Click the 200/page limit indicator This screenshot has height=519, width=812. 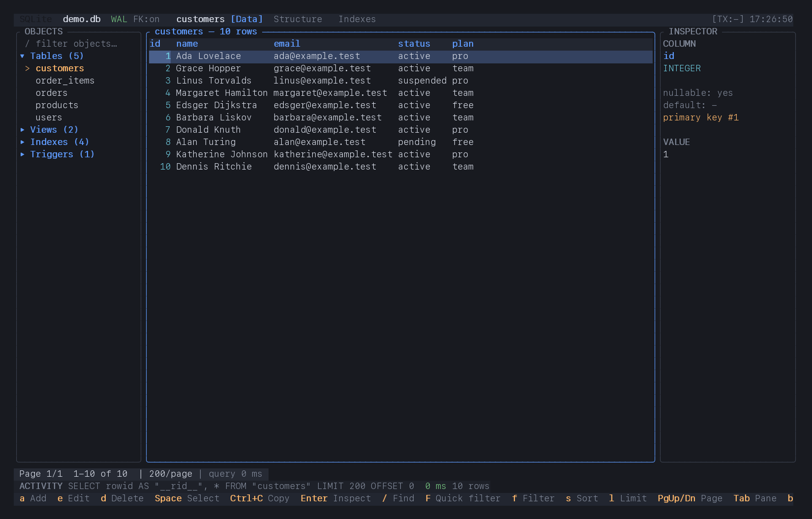[x=171, y=474]
